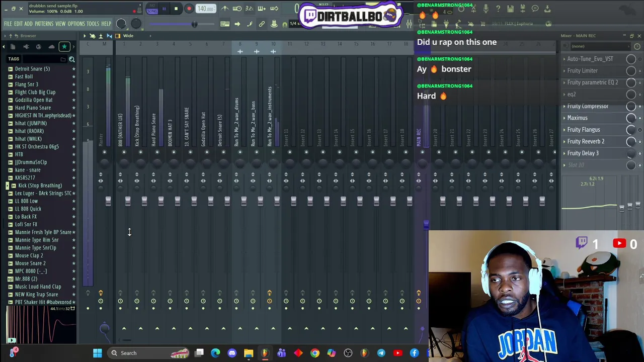644x362 pixels.
Task: Open mixer layout dropdown labeled Wide
Action: tap(128, 36)
